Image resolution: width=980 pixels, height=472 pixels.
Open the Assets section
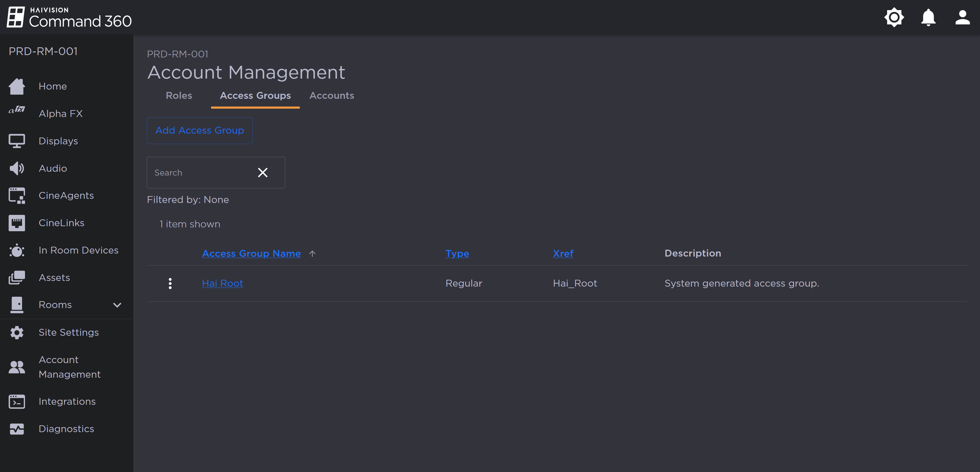pos(54,277)
